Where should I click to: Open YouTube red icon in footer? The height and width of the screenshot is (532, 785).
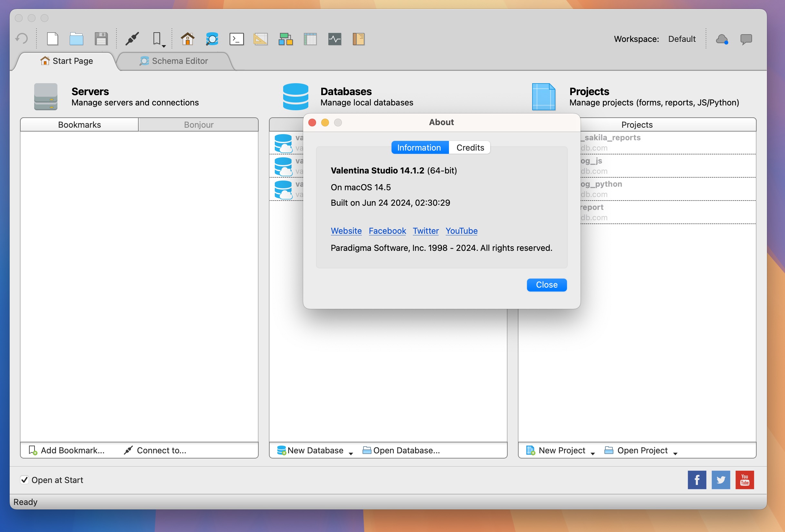(745, 480)
